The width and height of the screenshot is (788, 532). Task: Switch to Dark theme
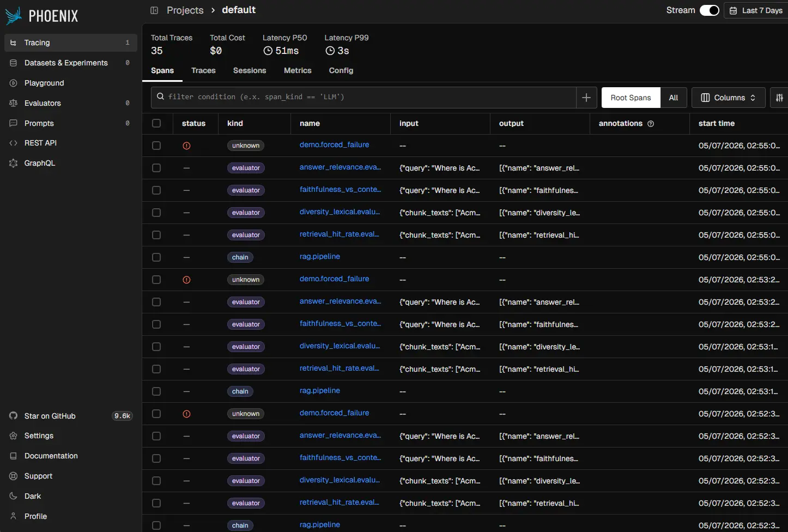[71, 496]
